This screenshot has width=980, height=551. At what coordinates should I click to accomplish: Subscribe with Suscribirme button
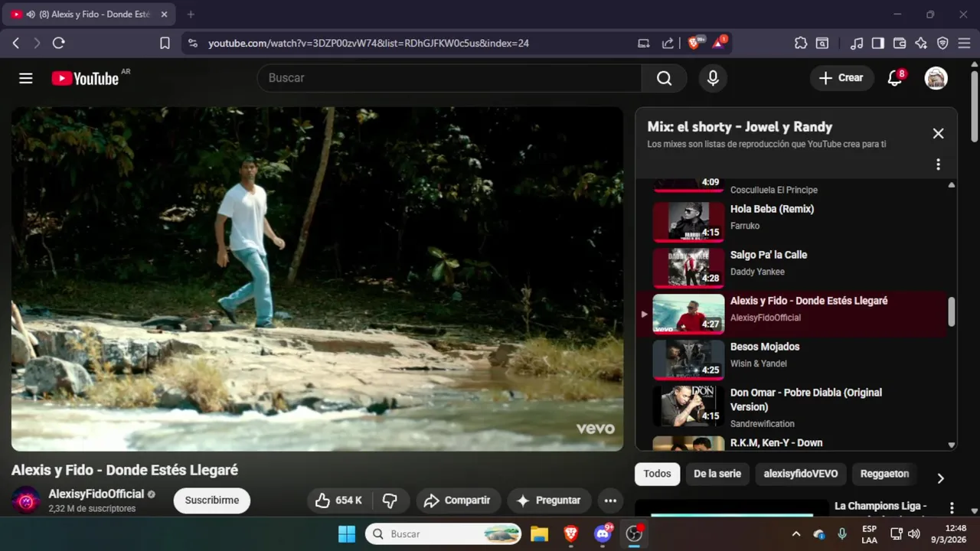tap(211, 500)
